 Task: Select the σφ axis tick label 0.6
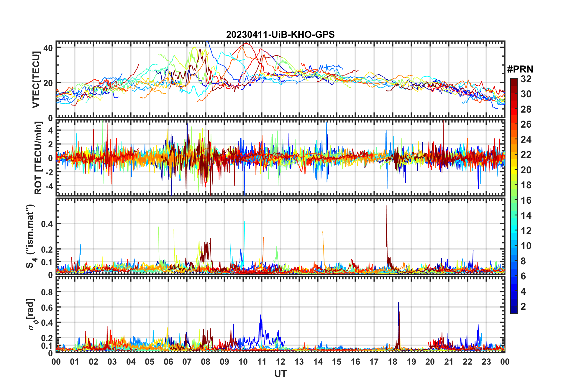(47, 307)
